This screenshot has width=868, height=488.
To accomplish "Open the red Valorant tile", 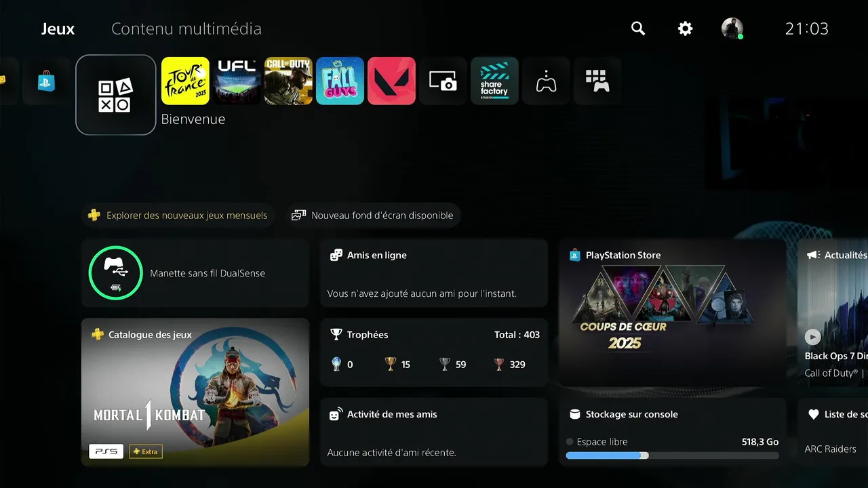I will pyautogui.click(x=391, y=81).
